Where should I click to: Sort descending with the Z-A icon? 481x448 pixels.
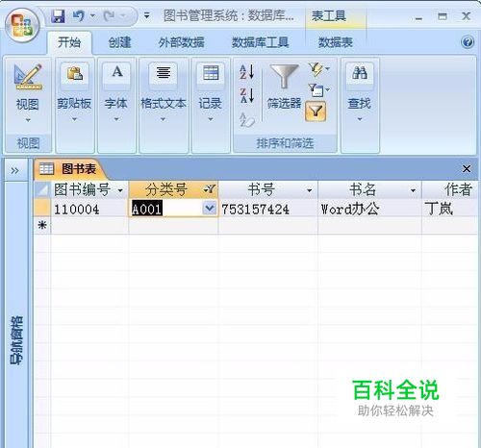247,95
